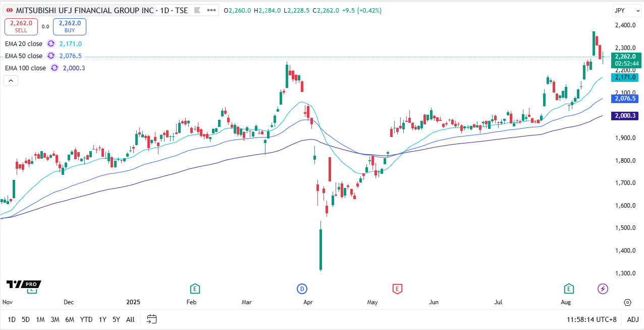644x330 pixels.
Task: Click the 0.0 spread value between Sell and Buy
Action: [x=45, y=27]
